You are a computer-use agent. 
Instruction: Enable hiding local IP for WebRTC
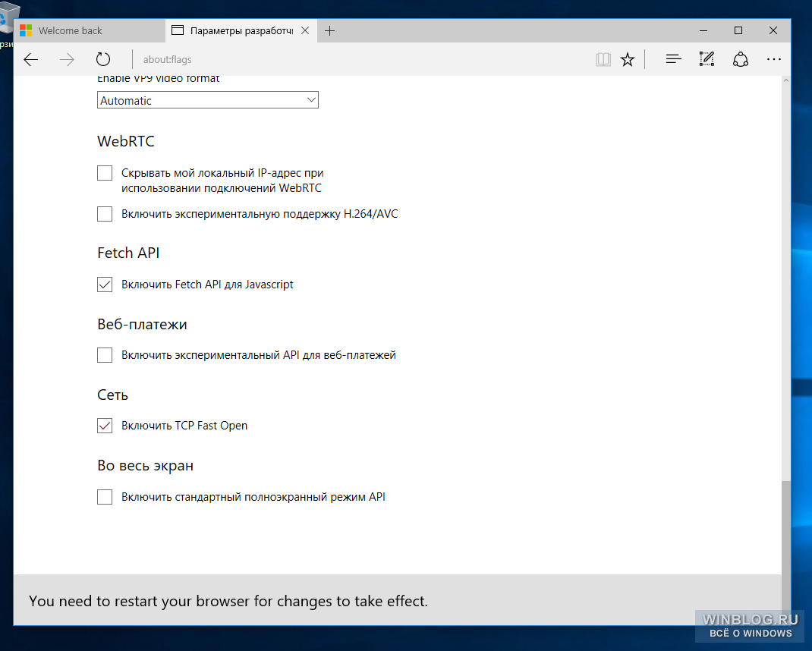pos(105,173)
